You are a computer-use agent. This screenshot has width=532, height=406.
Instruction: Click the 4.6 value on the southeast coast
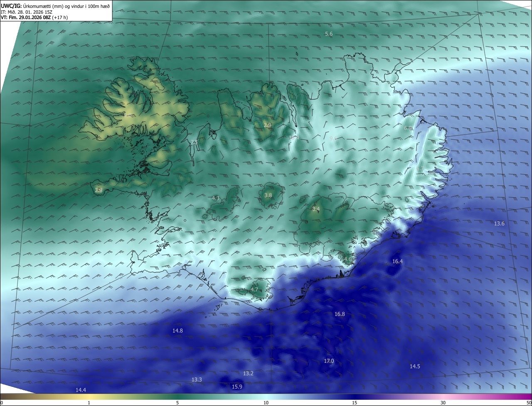click(x=348, y=259)
